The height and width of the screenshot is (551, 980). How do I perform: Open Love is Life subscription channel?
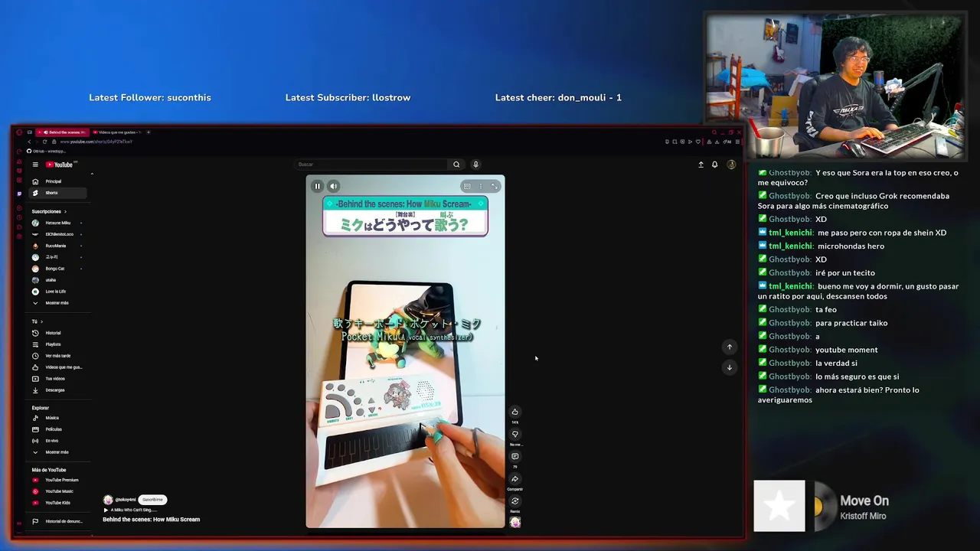click(x=58, y=292)
